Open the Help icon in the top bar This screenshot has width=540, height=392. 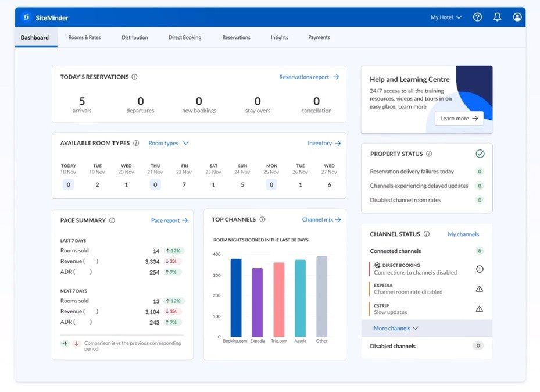click(x=477, y=16)
